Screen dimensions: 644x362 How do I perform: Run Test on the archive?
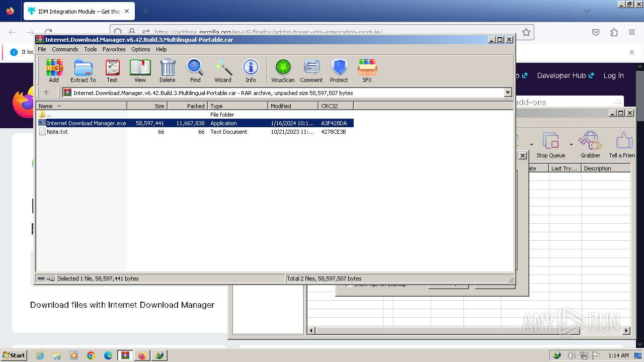(x=112, y=70)
